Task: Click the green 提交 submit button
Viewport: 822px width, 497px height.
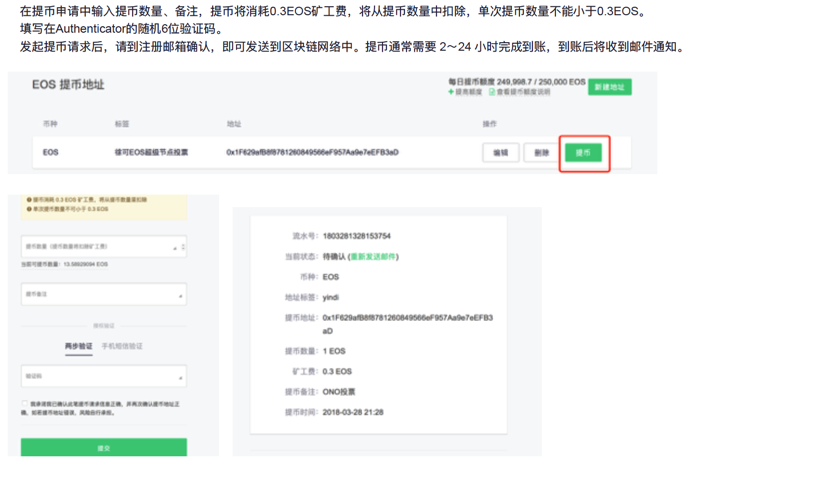Action: (104, 447)
